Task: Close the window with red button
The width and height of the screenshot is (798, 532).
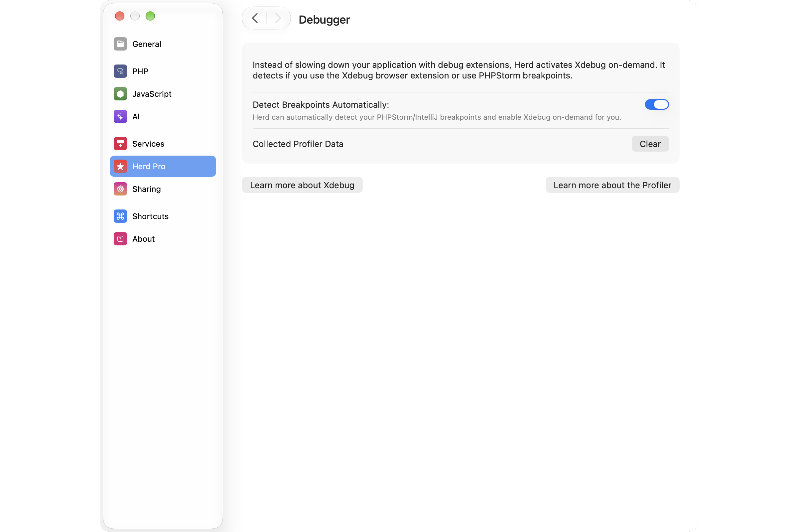Action: 120,16
